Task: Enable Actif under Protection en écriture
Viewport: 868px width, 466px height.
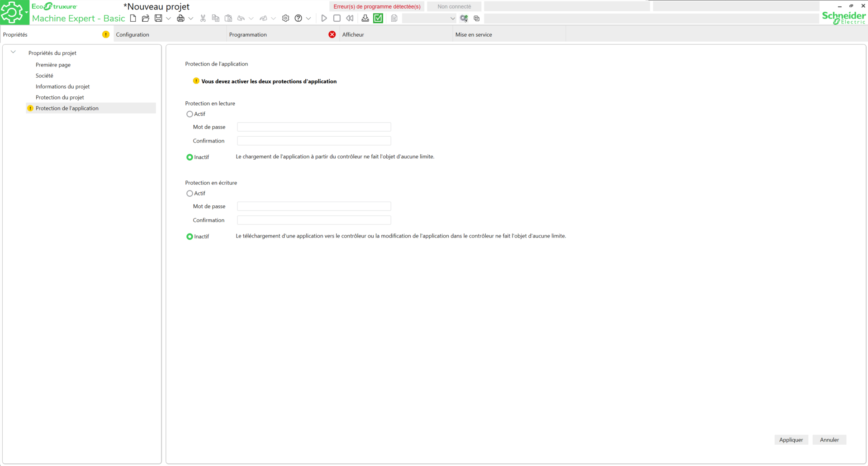Action: pos(190,194)
